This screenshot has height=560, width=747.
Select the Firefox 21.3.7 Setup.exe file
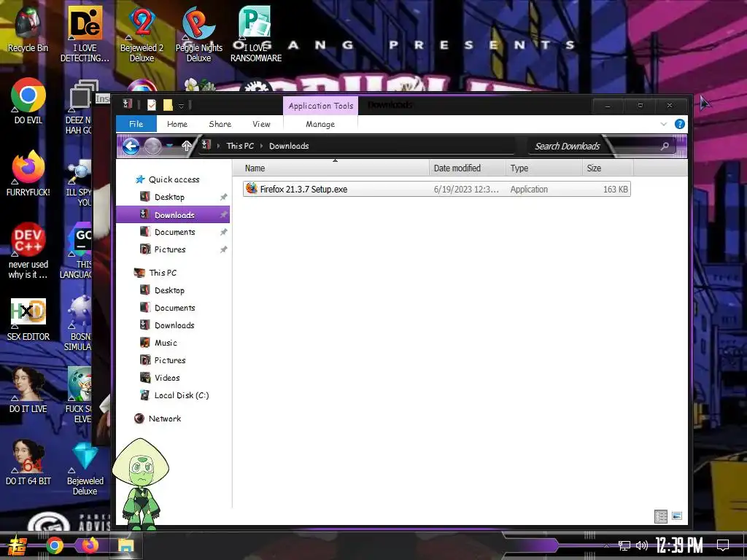pyautogui.click(x=436, y=189)
